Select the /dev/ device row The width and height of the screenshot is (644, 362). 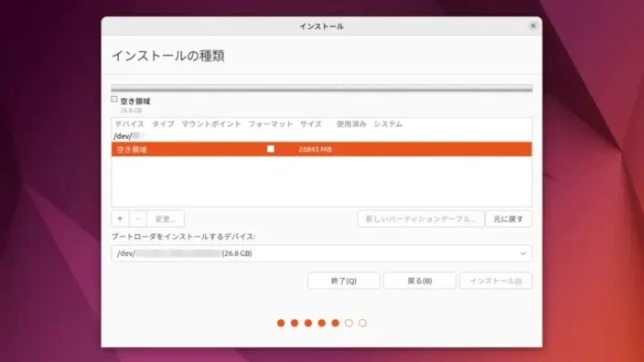322,136
